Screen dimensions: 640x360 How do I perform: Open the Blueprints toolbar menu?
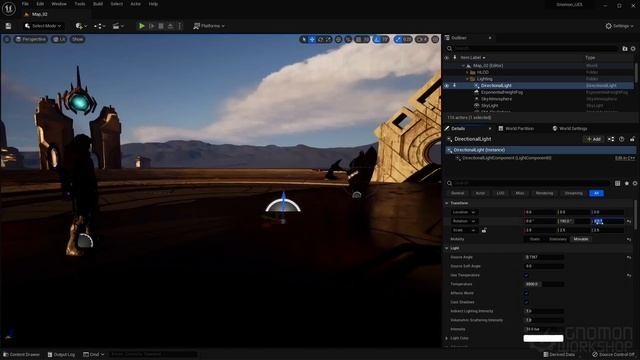[100, 26]
